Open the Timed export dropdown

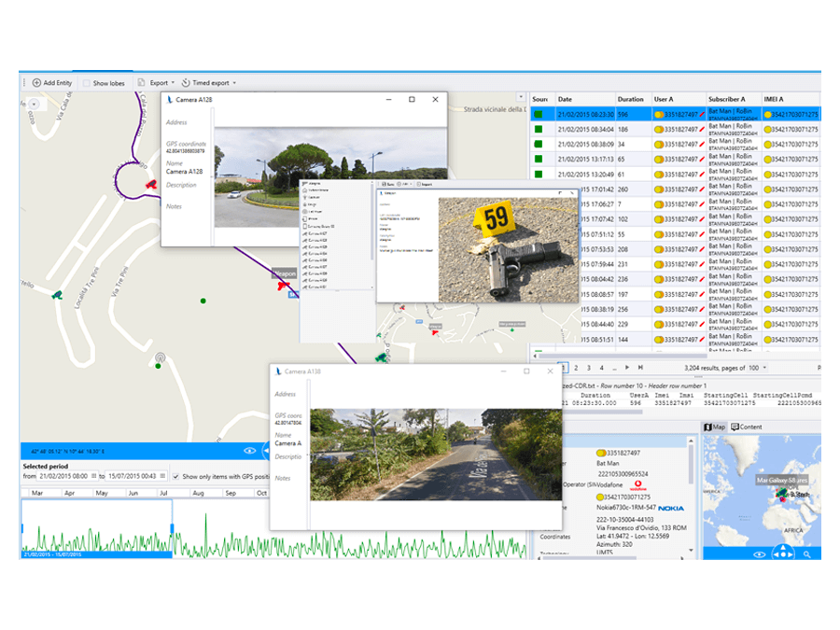215,83
